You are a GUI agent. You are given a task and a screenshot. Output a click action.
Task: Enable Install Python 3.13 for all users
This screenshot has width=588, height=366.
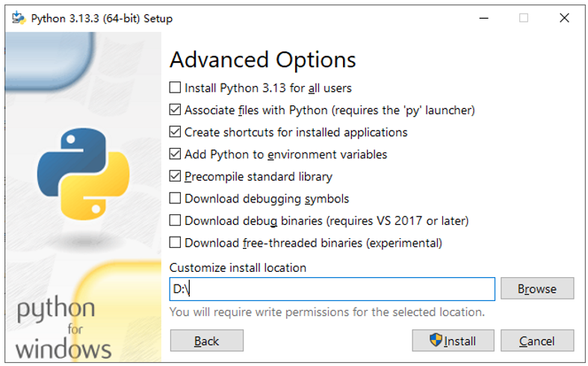click(175, 87)
